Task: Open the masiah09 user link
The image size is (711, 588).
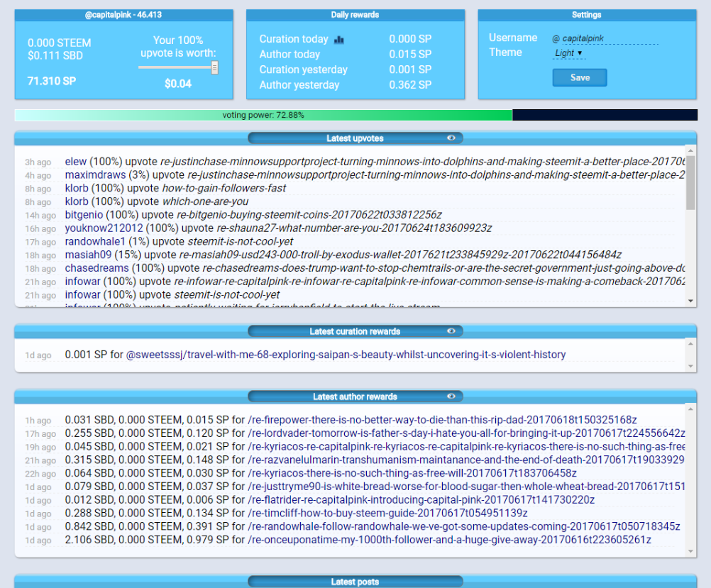Action: [88, 255]
